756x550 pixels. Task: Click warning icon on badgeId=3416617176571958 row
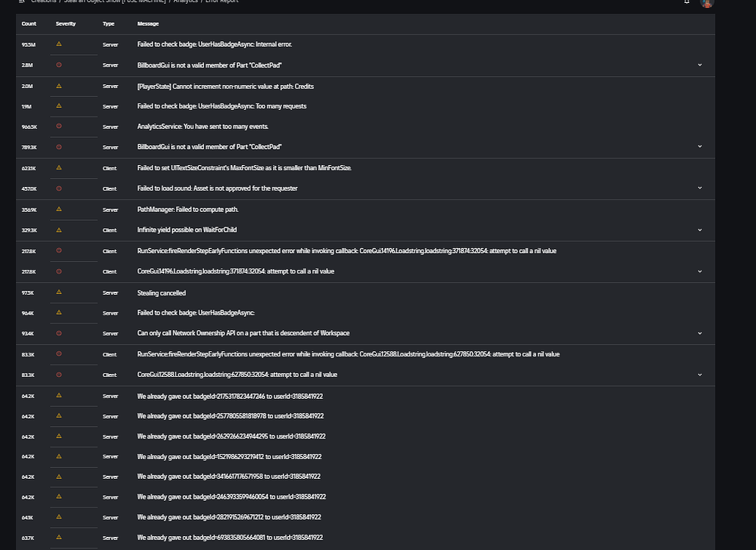point(59,477)
